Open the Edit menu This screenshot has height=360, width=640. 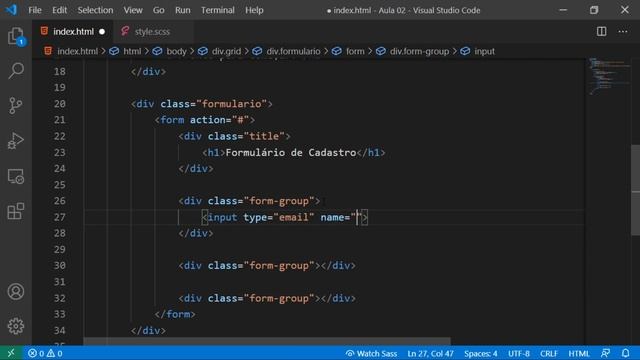point(60,10)
